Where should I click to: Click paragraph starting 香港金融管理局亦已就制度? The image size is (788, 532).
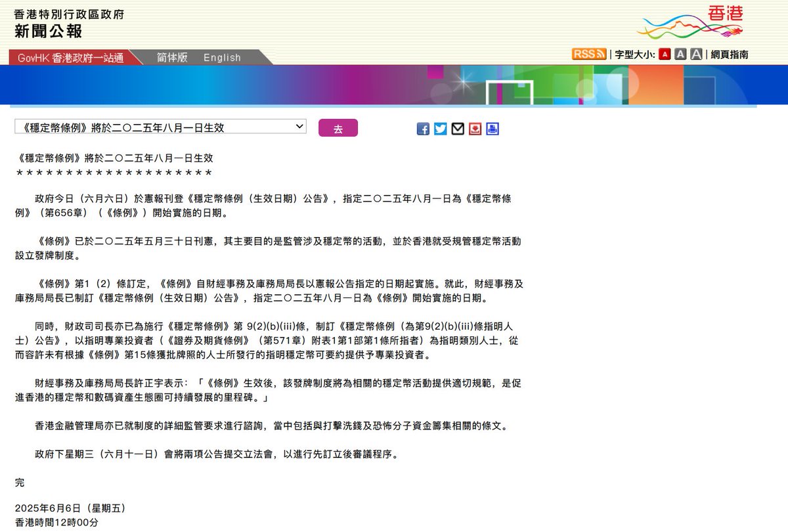point(272,426)
